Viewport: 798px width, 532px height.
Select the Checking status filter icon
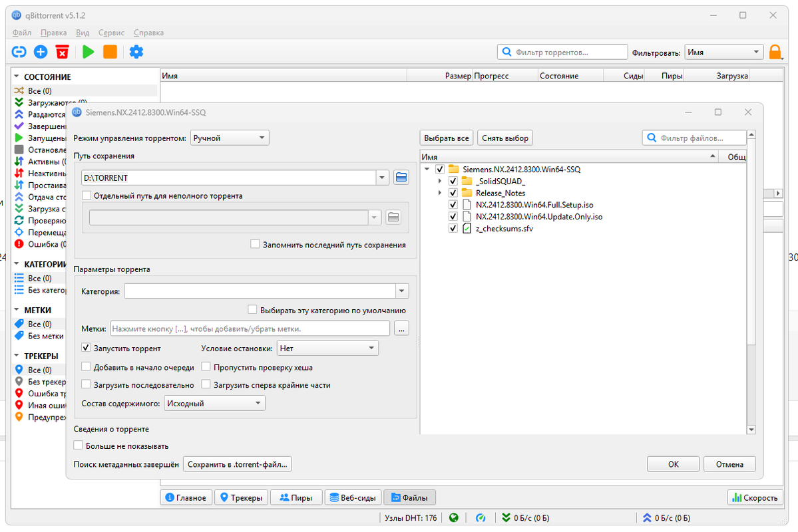pyautogui.click(x=40, y=221)
